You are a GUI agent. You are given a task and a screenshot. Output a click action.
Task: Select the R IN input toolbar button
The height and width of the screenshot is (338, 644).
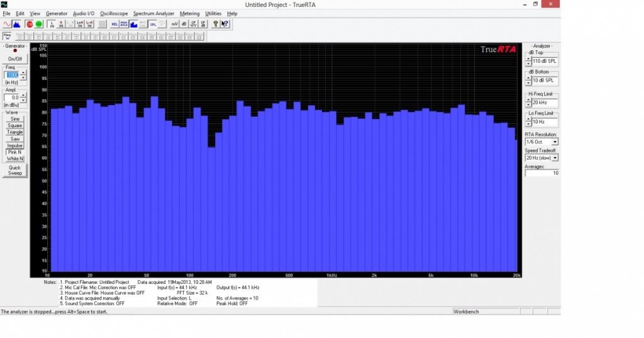pos(61,25)
